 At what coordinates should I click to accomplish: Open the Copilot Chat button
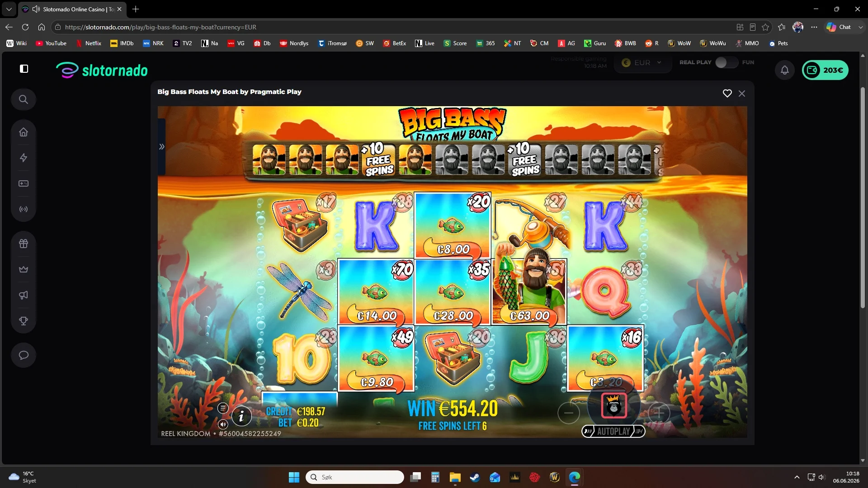(839, 27)
